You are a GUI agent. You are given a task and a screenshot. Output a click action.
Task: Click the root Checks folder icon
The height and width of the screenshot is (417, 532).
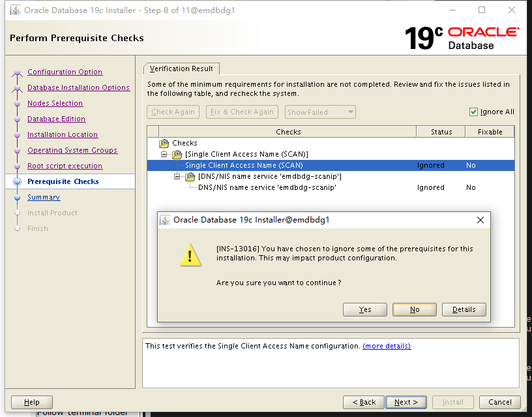tap(164, 143)
